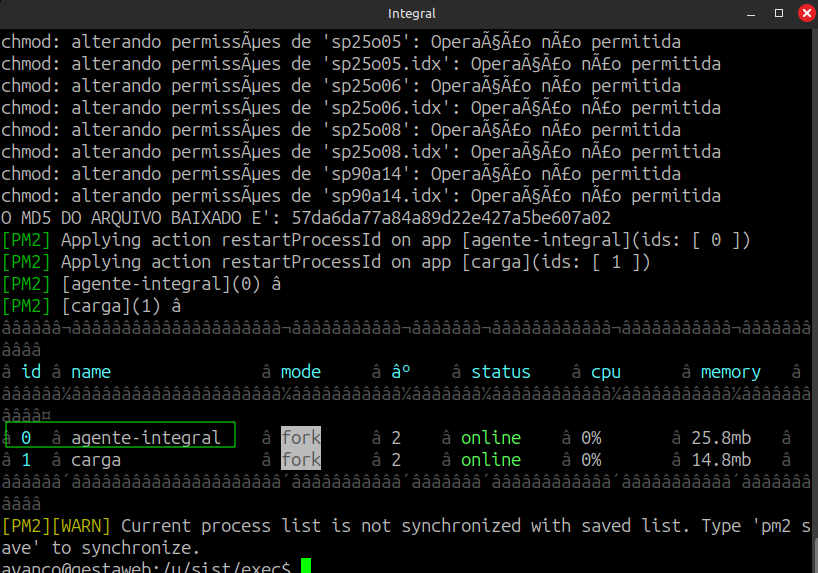The image size is (818, 573).
Task: Click 'sp25o05' filename in first chmod line
Action: (366, 42)
